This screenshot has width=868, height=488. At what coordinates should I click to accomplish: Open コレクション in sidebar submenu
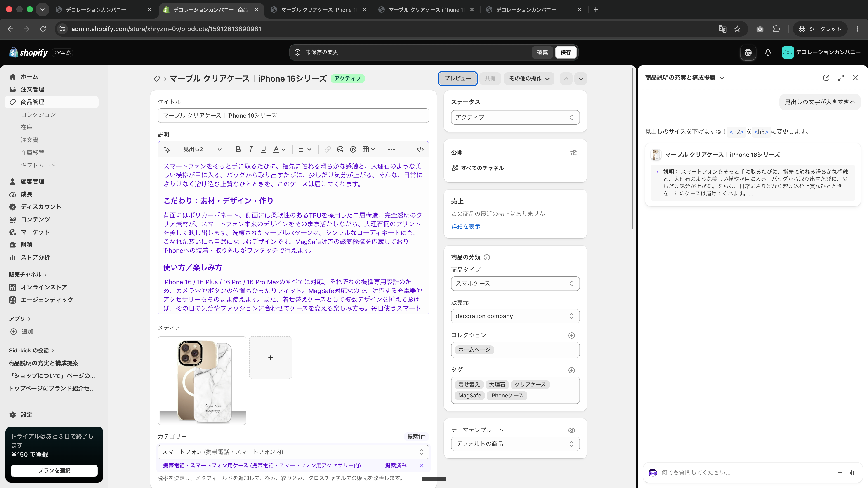pyautogui.click(x=38, y=115)
